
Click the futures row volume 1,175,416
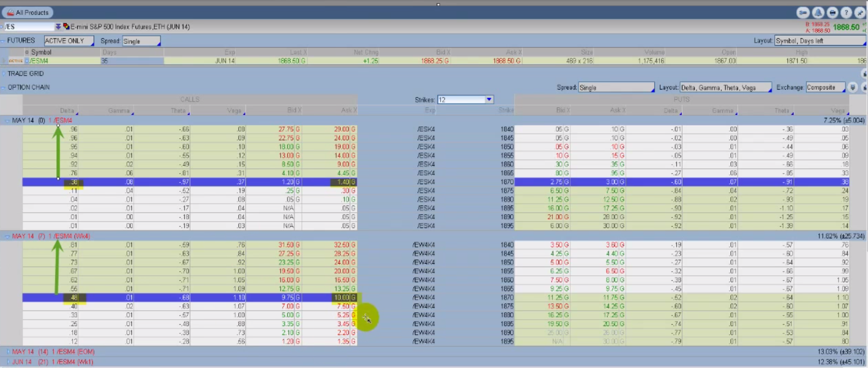coord(651,61)
